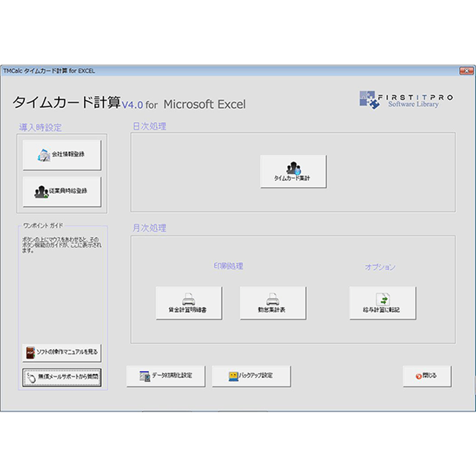
Task: Click the オプション label
Action: click(380, 267)
